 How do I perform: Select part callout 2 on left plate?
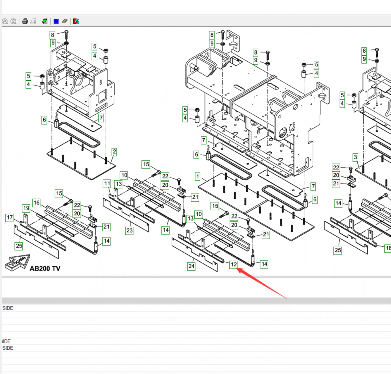coord(114,152)
